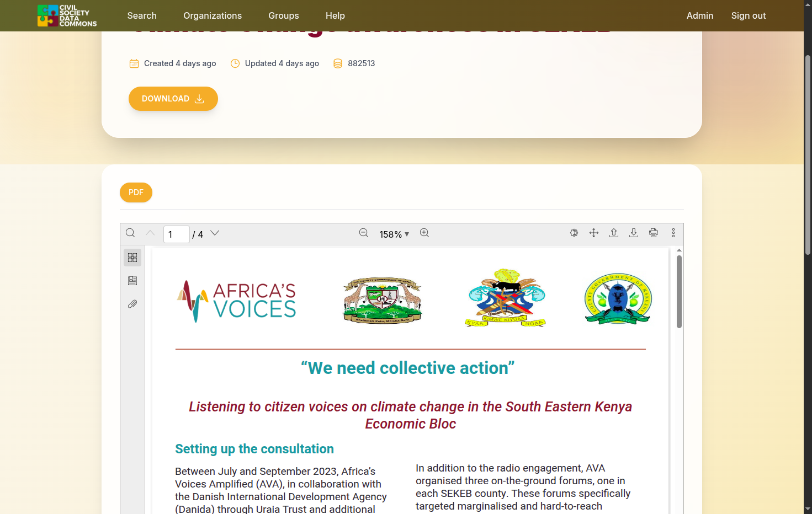
Task: Open the PDF viewer search magnifier
Action: click(x=130, y=233)
